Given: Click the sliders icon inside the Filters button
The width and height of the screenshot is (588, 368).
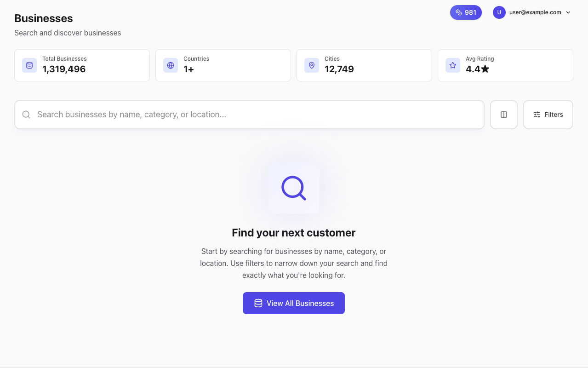Looking at the screenshot, I should pos(537,114).
